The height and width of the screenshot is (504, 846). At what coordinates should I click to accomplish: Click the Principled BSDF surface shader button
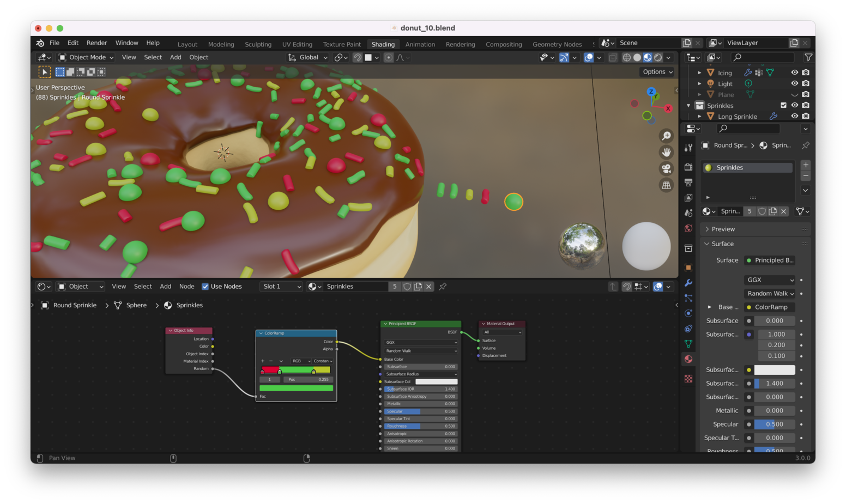pyautogui.click(x=770, y=260)
